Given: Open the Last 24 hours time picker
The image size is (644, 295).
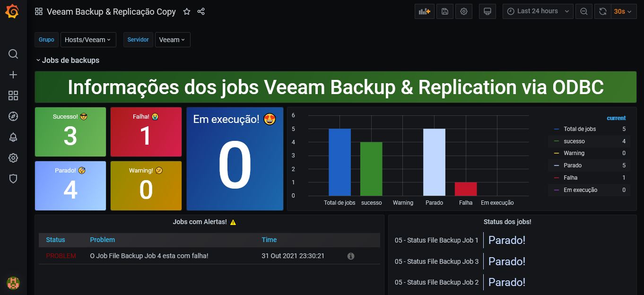Looking at the screenshot, I should click(538, 11).
